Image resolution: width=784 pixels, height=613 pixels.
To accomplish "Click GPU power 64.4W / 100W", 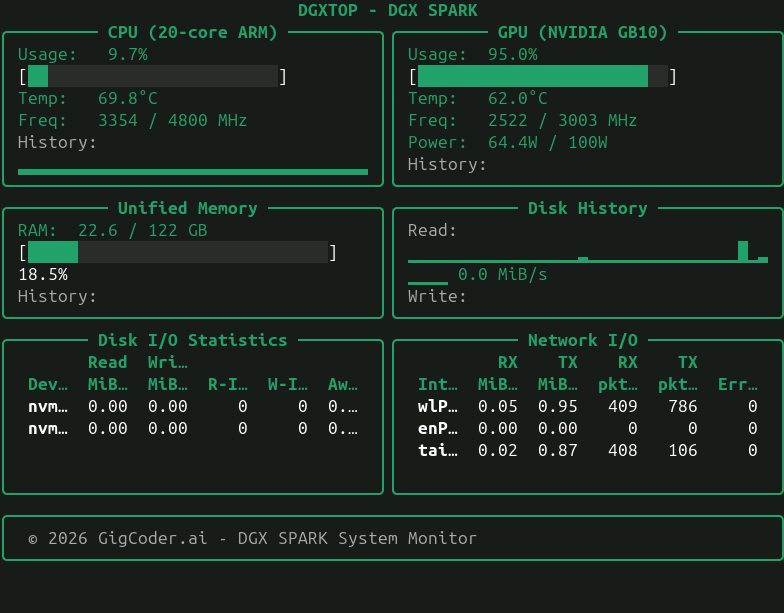I will (548, 142).
